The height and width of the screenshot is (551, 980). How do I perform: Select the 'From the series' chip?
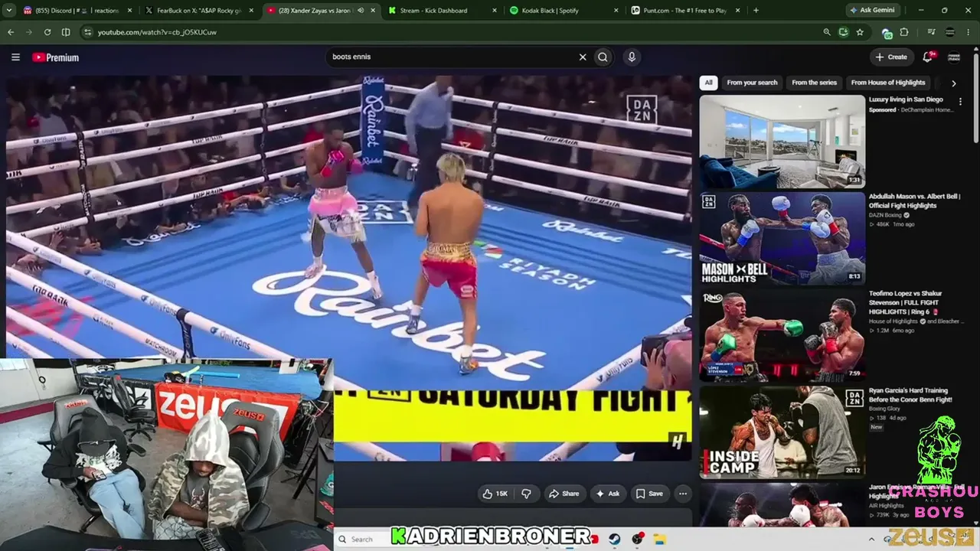pyautogui.click(x=814, y=83)
